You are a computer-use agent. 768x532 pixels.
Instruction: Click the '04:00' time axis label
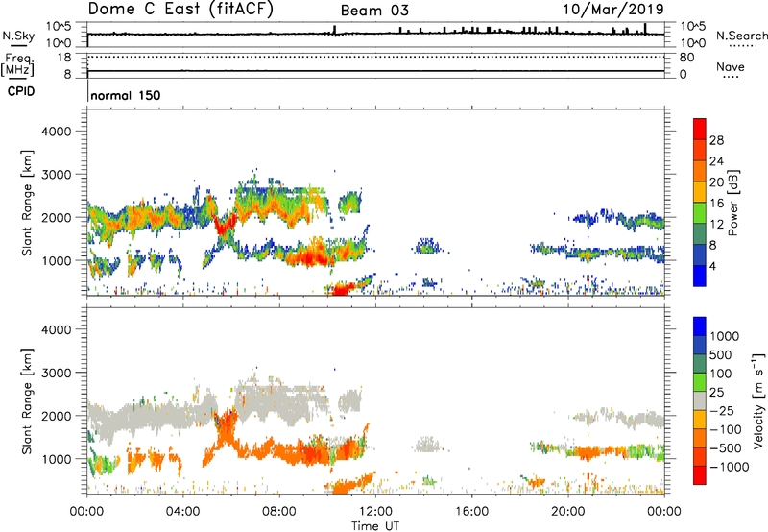[183, 512]
